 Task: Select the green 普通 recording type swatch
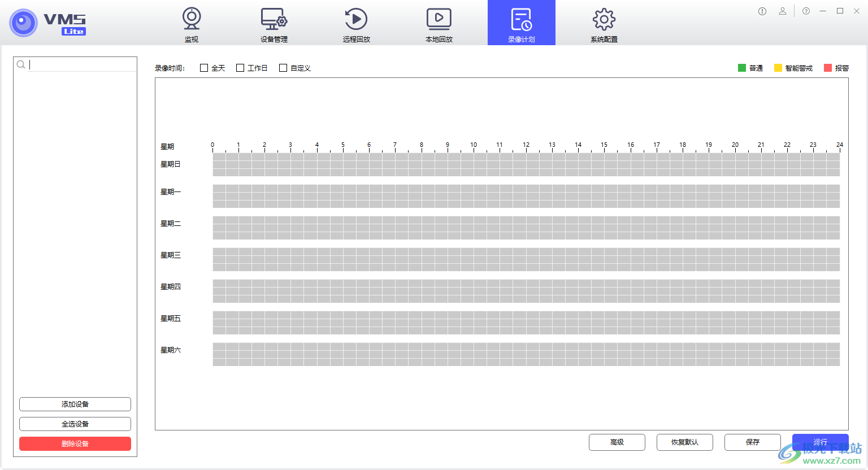coord(742,68)
